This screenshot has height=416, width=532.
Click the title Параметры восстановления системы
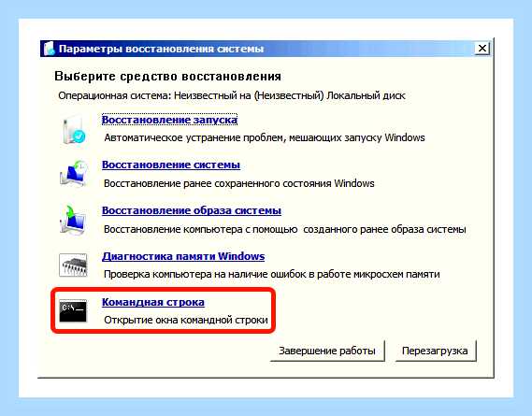point(161,49)
